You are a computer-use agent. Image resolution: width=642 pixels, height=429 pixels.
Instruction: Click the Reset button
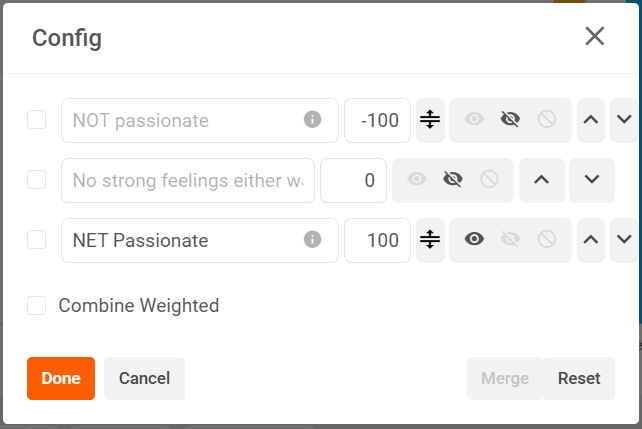(579, 378)
